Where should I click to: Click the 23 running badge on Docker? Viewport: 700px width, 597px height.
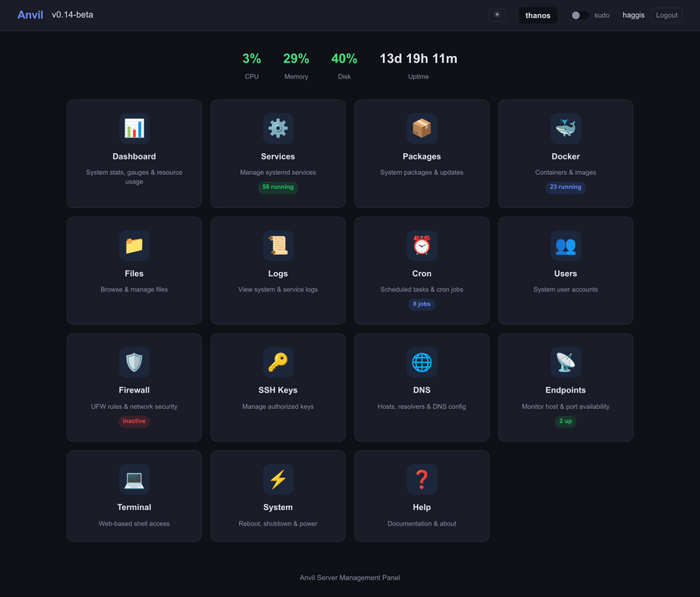(x=565, y=187)
